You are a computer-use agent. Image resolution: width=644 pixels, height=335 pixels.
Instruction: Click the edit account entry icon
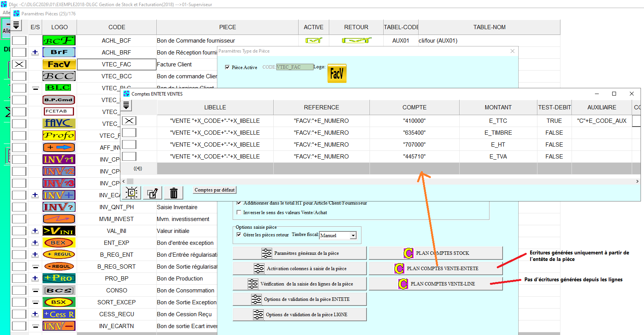pyautogui.click(x=153, y=193)
